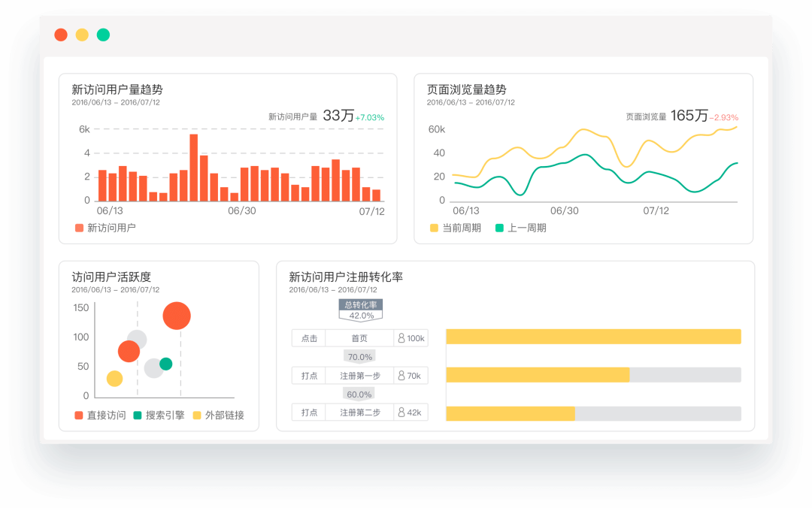Toggle the 当前周期 legend entry
The image size is (812, 508).
(456, 228)
